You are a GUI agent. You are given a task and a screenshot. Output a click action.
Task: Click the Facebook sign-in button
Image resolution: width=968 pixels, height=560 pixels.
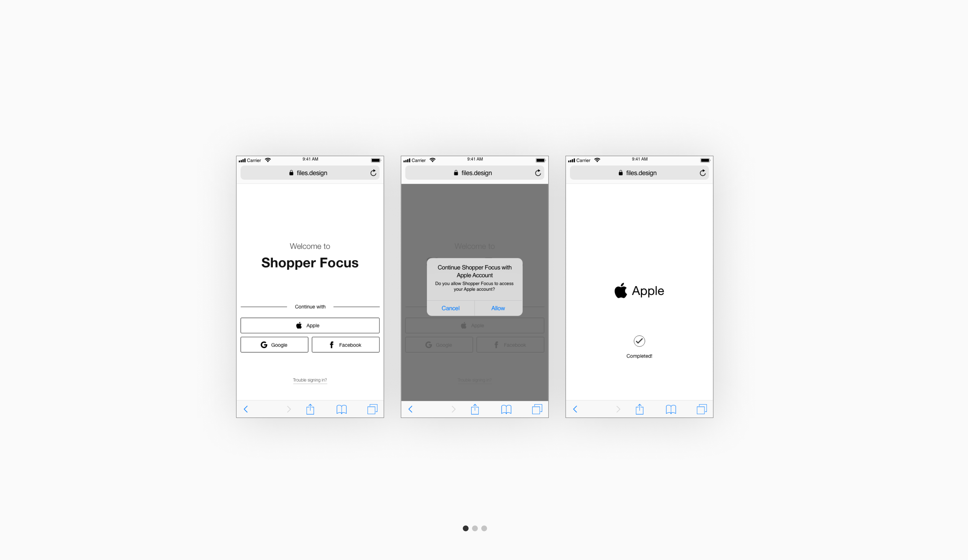(345, 345)
